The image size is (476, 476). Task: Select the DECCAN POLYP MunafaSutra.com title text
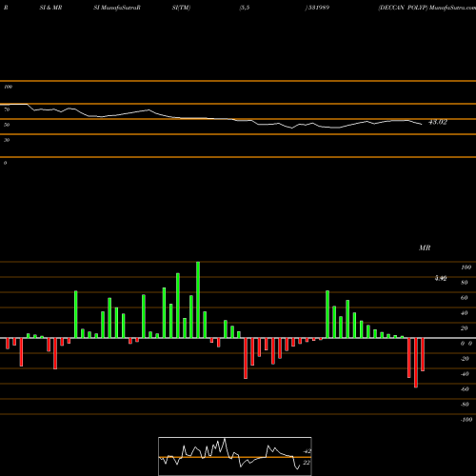click(426, 8)
